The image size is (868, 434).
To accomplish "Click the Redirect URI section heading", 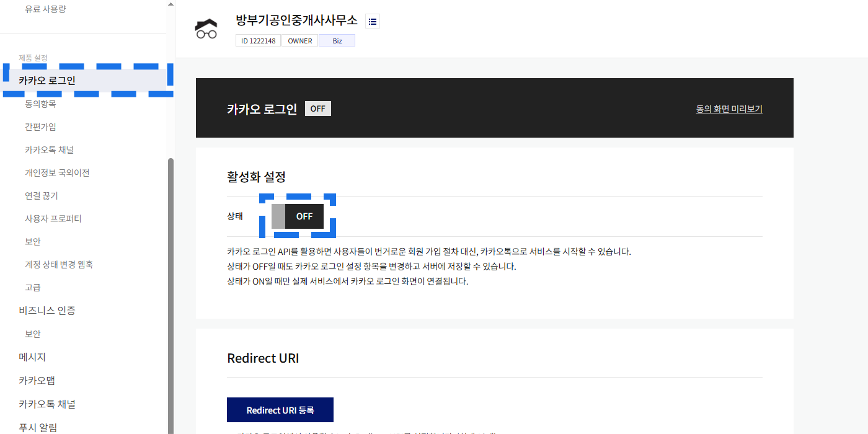I will [x=263, y=358].
